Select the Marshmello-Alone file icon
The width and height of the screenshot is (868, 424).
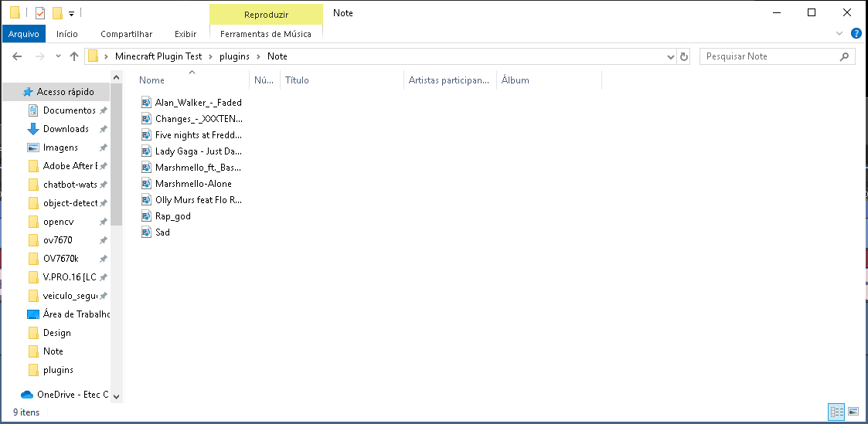[x=146, y=184]
